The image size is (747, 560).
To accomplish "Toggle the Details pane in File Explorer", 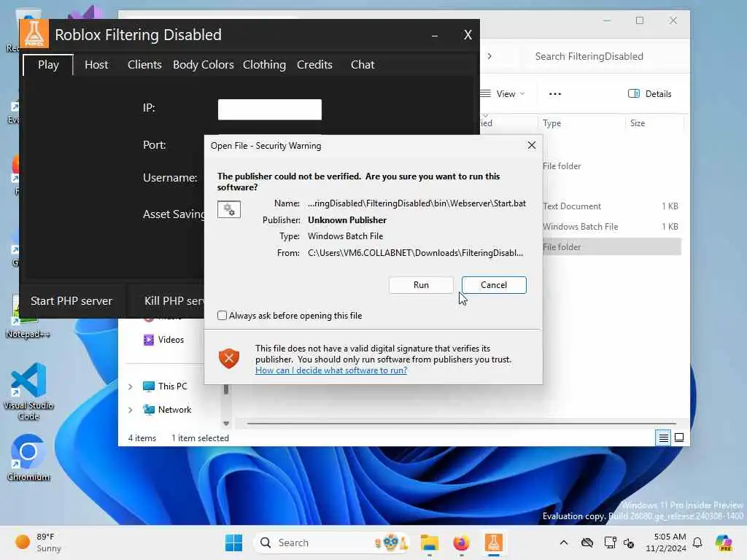I will click(650, 94).
